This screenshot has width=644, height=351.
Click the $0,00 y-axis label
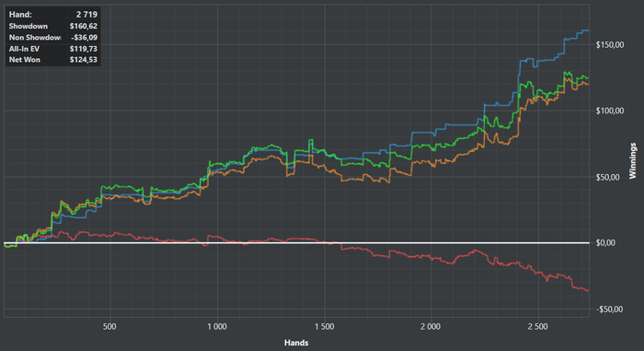[x=605, y=243]
